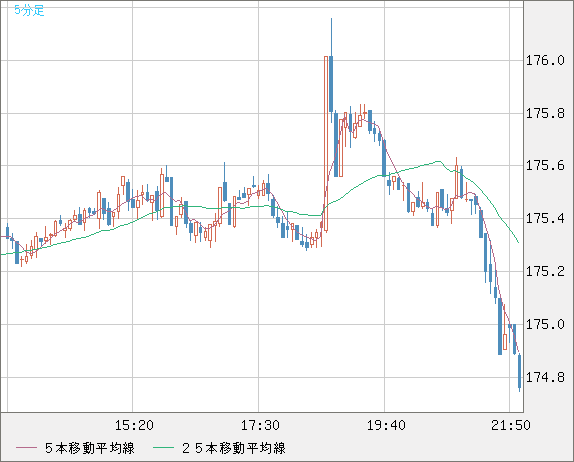
Task: Click the 176.0 price axis label
Action: coord(545,60)
